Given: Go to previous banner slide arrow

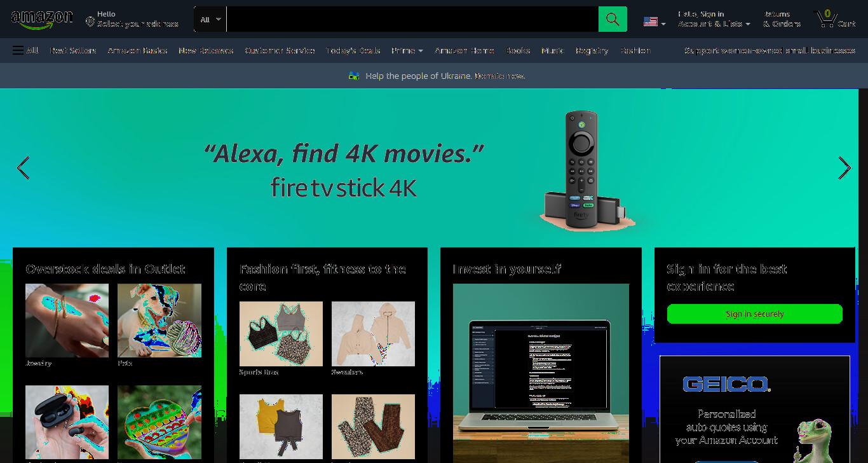Looking at the screenshot, I should (24, 168).
